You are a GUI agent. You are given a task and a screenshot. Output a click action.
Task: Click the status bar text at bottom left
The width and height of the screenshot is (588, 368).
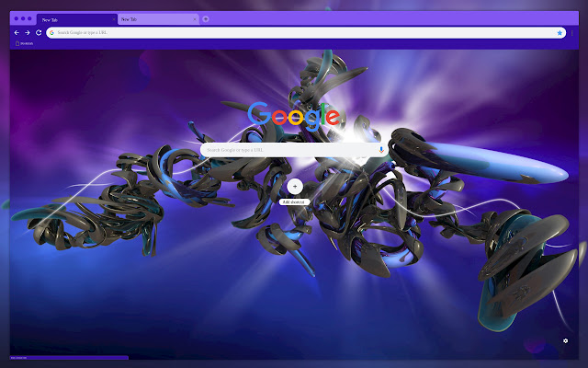click(x=18, y=358)
